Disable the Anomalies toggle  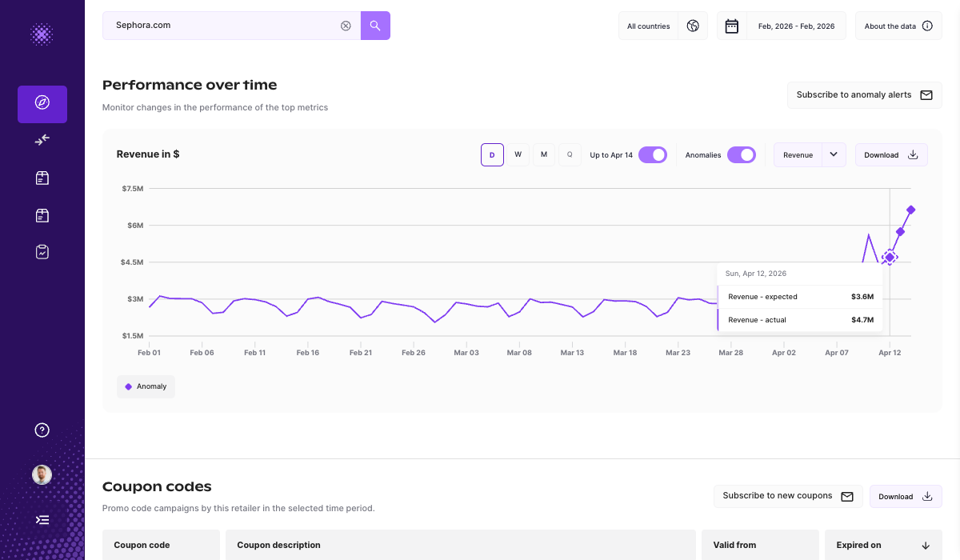click(x=742, y=154)
